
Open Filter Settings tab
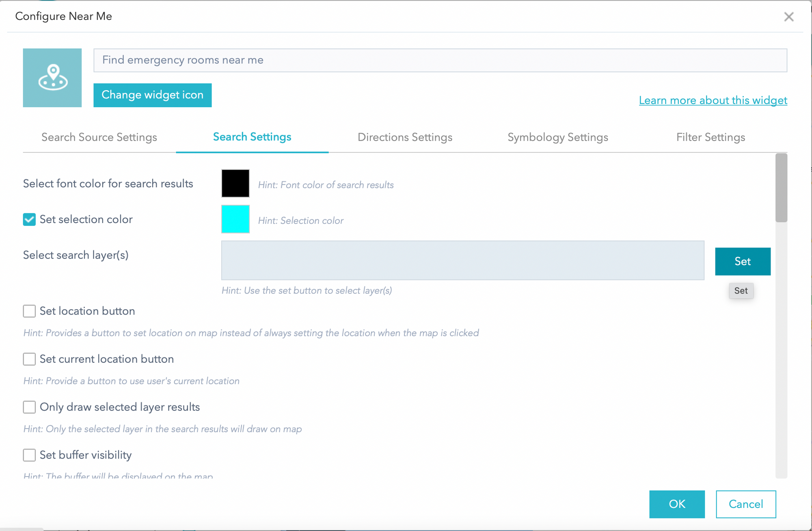[x=710, y=137]
